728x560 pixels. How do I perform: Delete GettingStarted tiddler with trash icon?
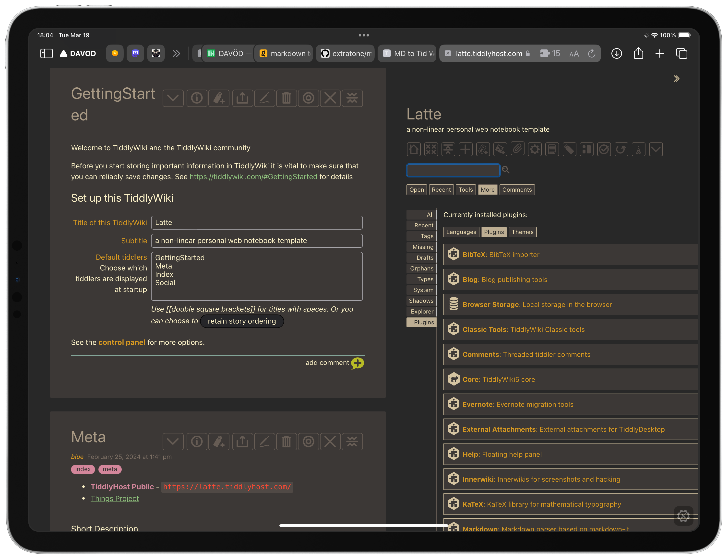[286, 98]
